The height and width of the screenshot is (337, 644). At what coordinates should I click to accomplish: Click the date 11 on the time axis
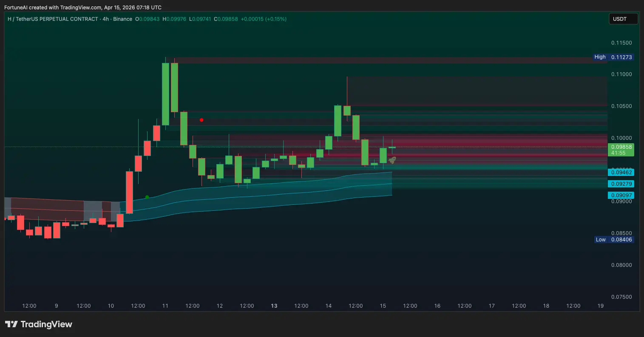pos(165,306)
